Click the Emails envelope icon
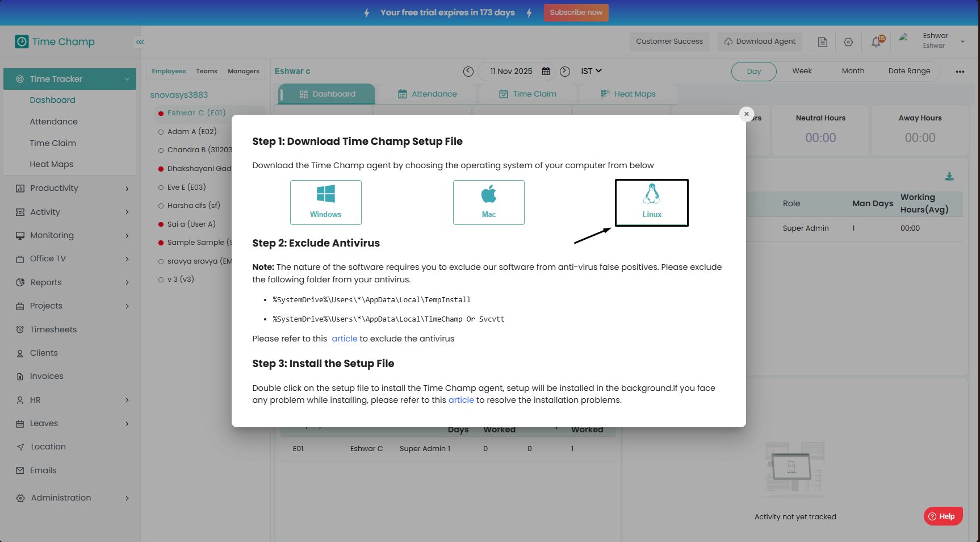Screen dimensions: 980x542 click(x=20, y=470)
